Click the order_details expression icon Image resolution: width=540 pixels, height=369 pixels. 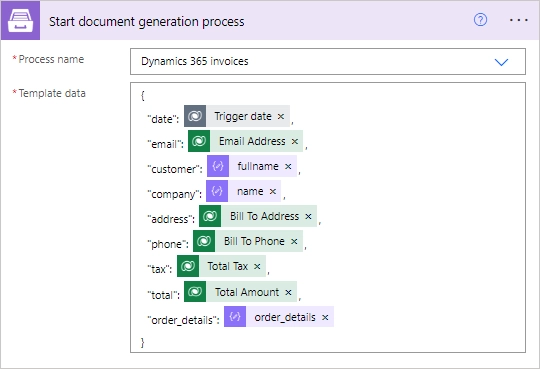coord(235,317)
